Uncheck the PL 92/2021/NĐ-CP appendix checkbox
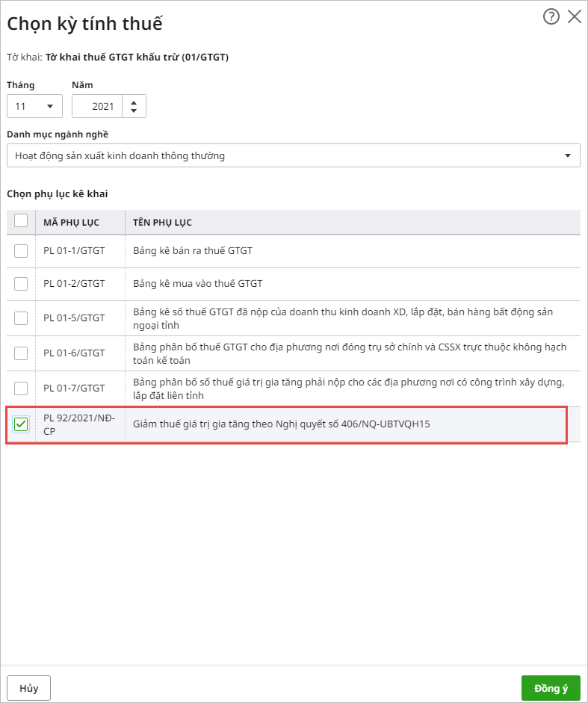Image resolution: width=588 pixels, height=703 pixels. pos(21,424)
